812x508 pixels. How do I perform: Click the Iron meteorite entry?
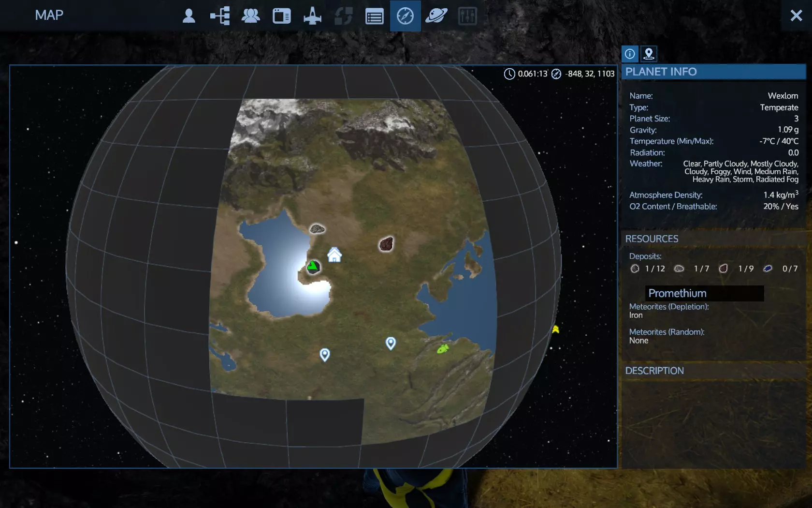pyautogui.click(x=636, y=315)
